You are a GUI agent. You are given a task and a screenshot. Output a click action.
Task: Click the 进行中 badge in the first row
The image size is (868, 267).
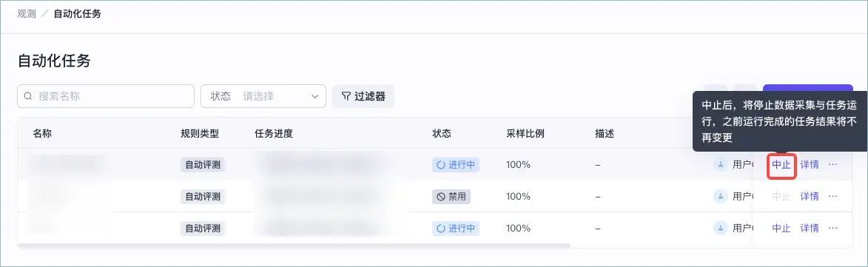click(456, 165)
